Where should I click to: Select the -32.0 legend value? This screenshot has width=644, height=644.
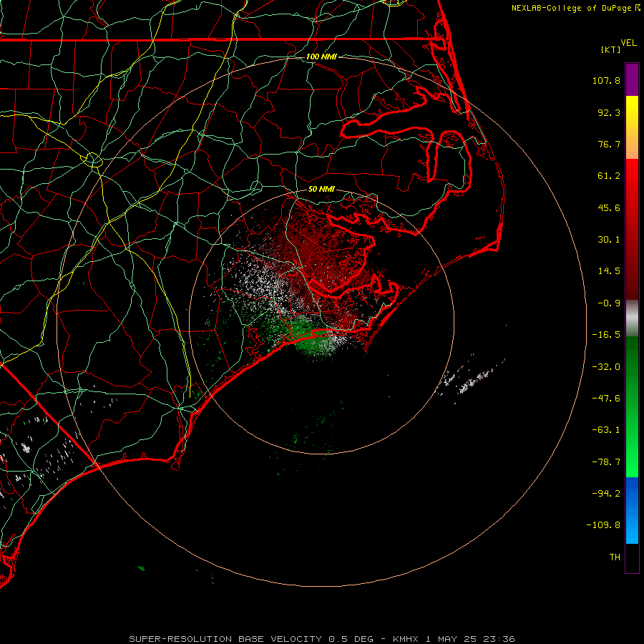606,367
